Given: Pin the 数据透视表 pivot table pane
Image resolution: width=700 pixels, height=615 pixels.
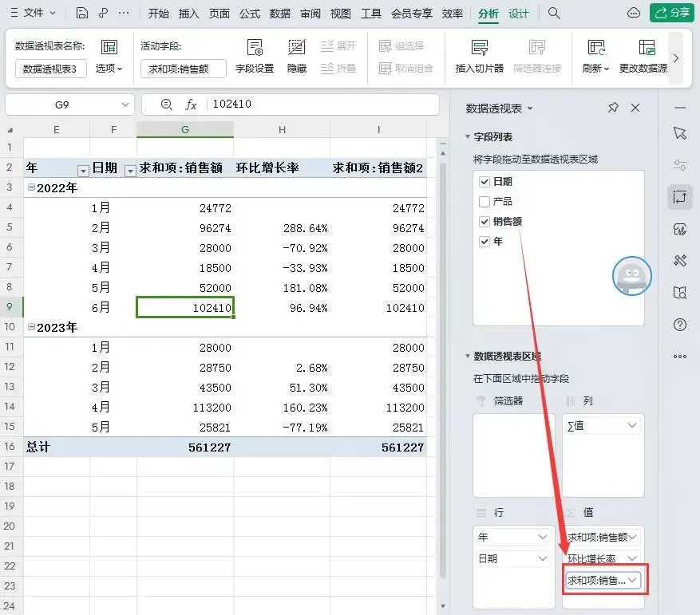Looking at the screenshot, I should [613, 108].
